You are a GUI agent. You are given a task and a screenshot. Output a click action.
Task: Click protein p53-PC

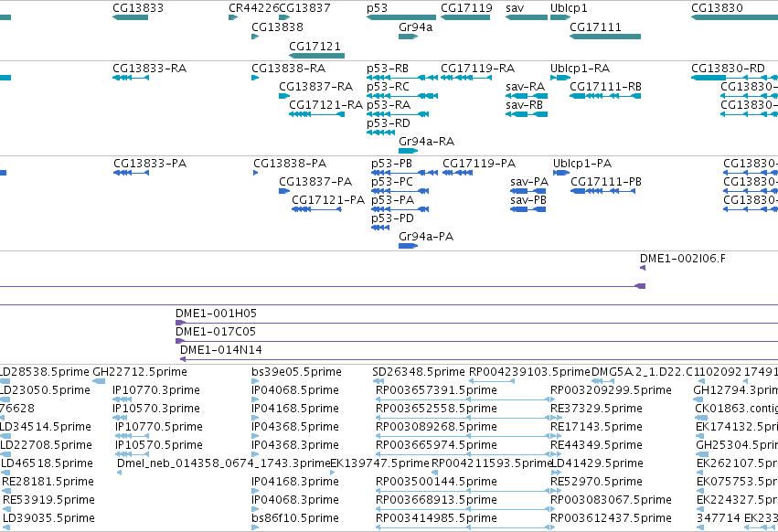point(392,182)
